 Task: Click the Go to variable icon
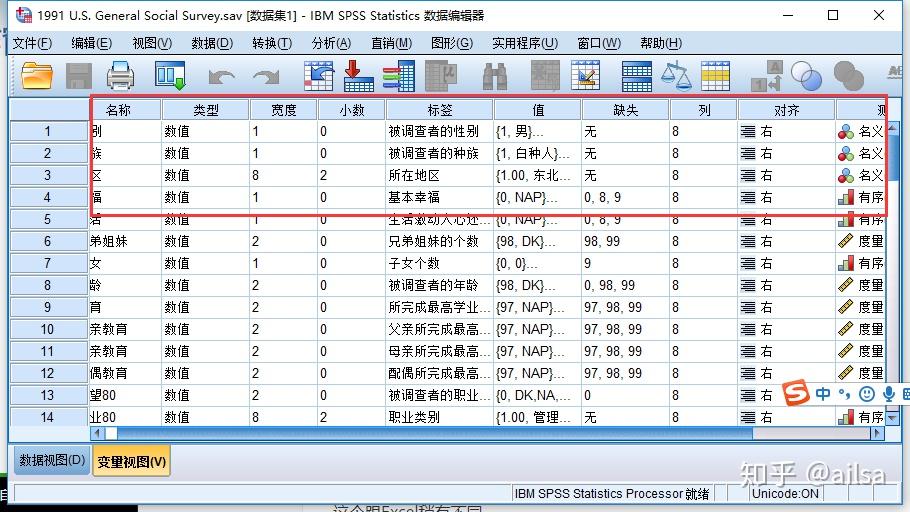pos(359,76)
